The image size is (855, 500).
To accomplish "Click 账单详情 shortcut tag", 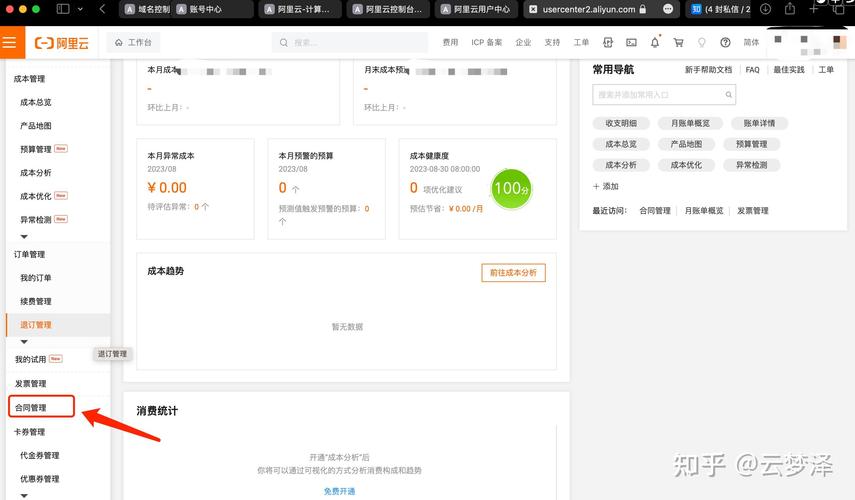I will click(759, 123).
